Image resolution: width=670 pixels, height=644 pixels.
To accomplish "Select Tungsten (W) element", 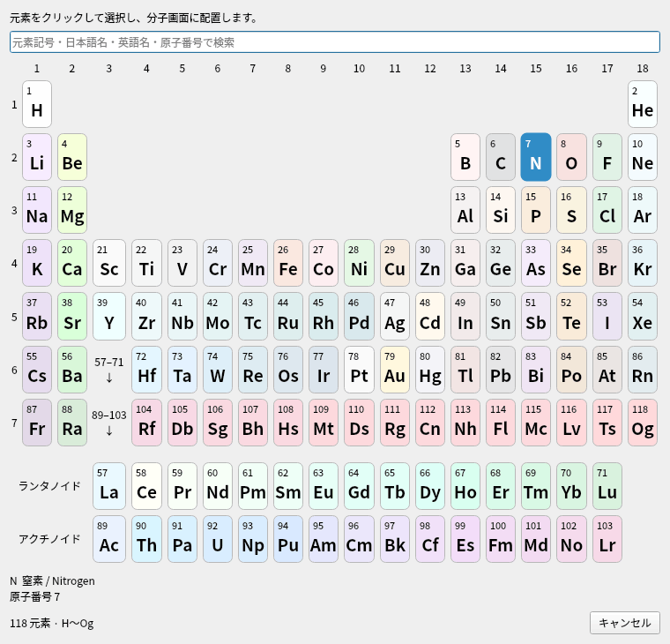I will click(218, 370).
